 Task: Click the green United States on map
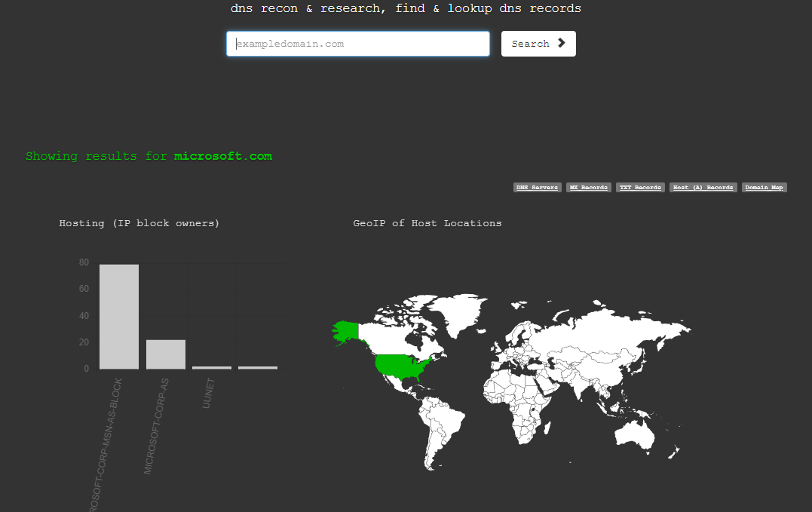[x=401, y=366]
